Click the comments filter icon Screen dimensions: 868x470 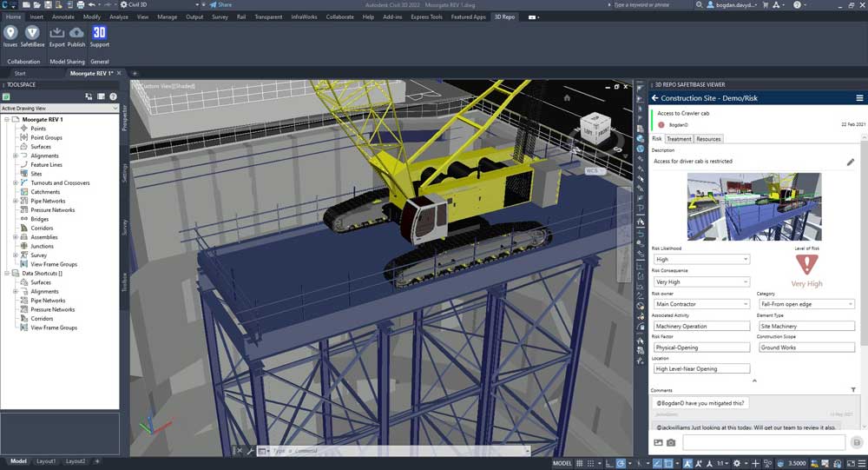pos(853,390)
